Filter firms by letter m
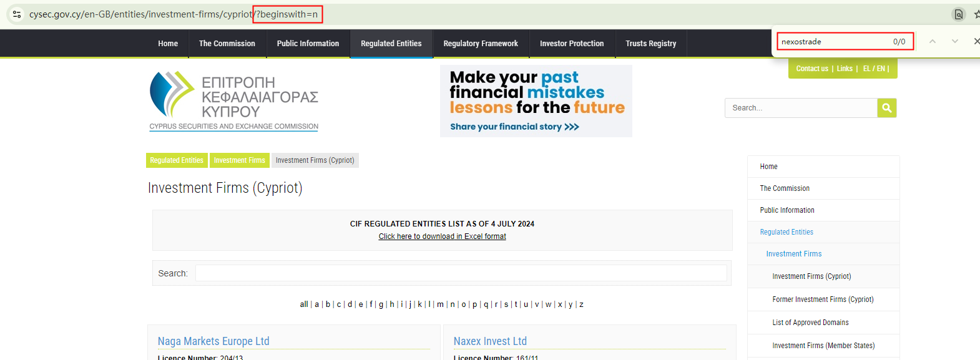 coord(440,304)
